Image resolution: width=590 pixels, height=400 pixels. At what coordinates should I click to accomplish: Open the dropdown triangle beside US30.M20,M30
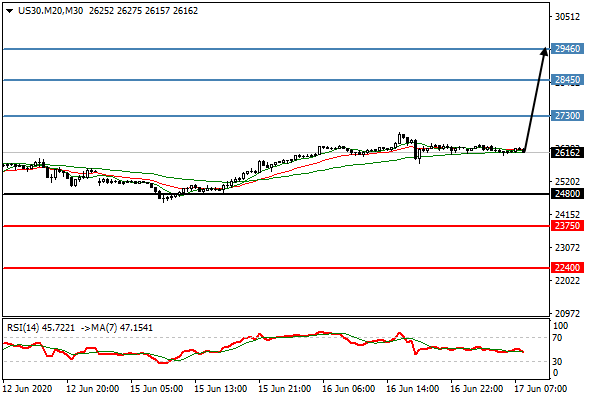pos(9,11)
